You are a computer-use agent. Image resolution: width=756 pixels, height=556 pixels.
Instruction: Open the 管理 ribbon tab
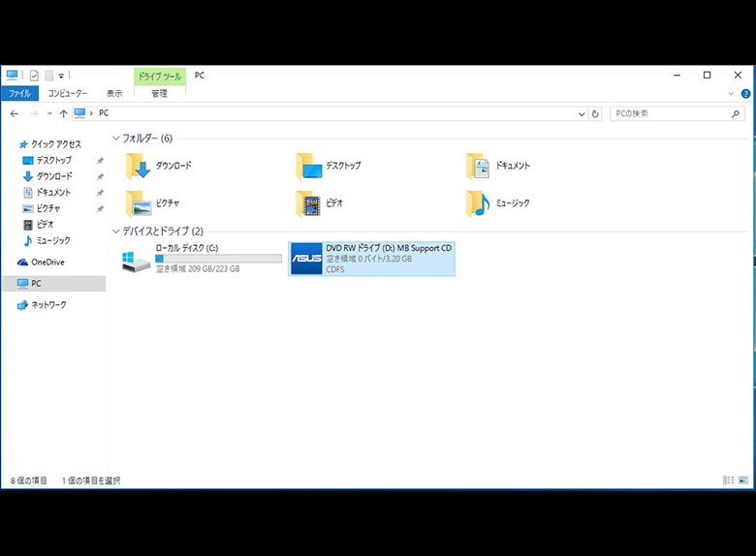click(x=160, y=93)
